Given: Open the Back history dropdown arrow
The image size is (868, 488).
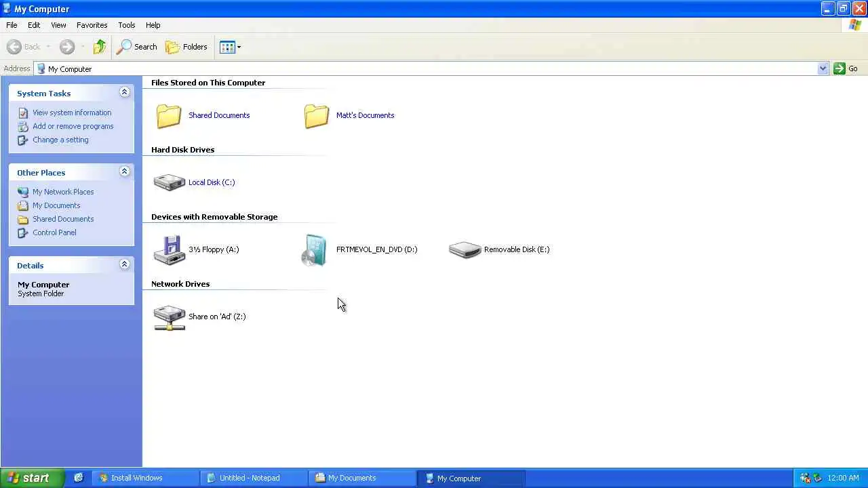Looking at the screenshot, I should coord(48,47).
